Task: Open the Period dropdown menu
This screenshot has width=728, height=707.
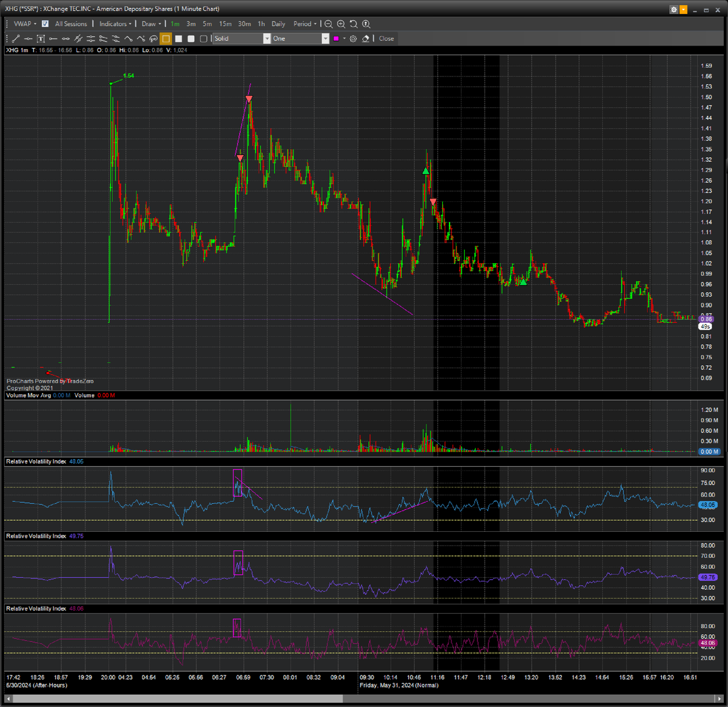Action: (305, 24)
